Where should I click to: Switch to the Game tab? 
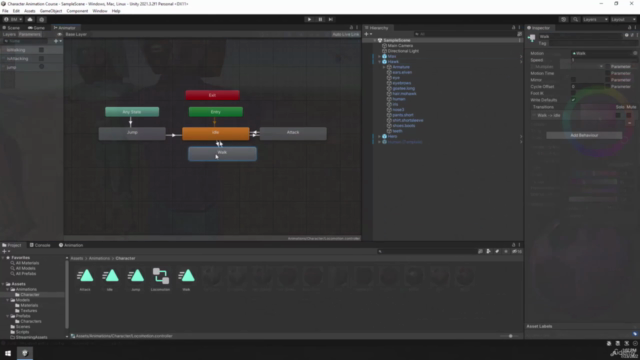click(37, 28)
